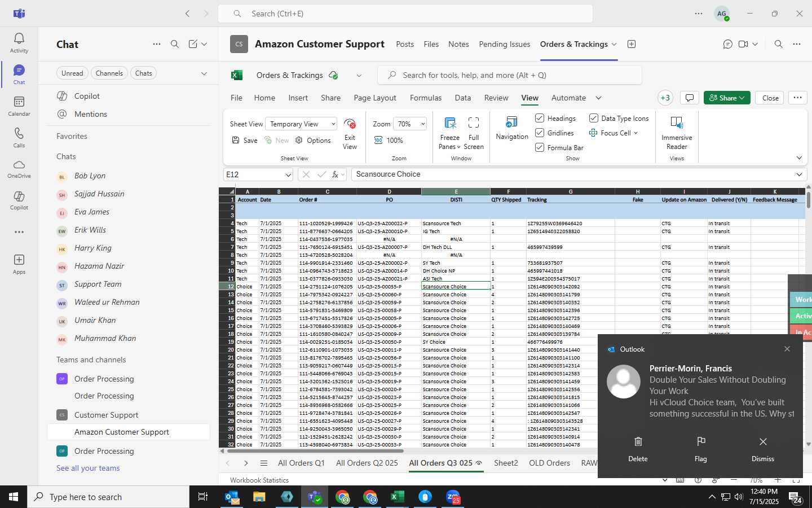Start a video meeting with camera icon
The image size is (812, 508).
point(743,44)
